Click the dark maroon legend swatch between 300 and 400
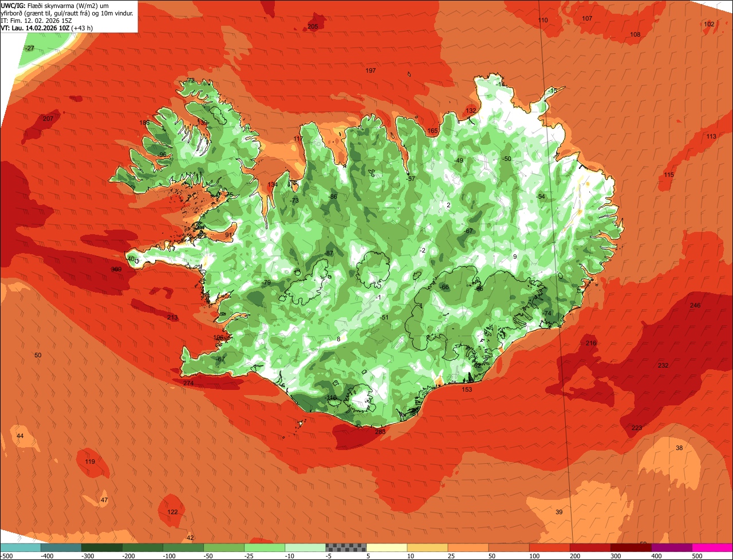Viewport: 733px width, 560px height. pyautogui.click(x=631, y=547)
